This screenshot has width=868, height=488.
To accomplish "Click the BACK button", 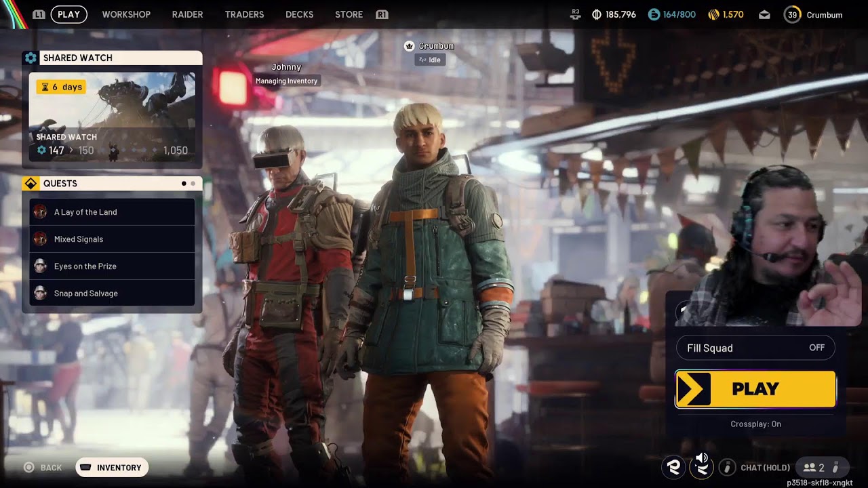I will (43, 468).
